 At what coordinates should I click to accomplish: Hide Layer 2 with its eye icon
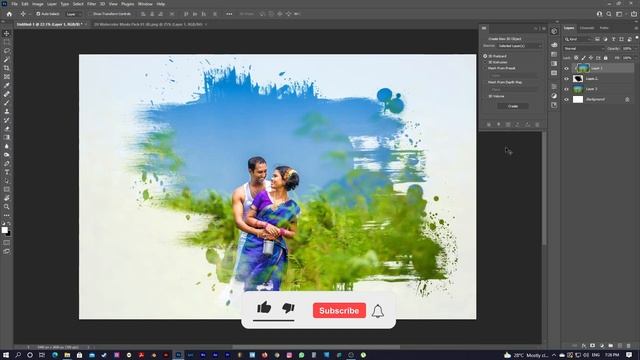[567, 78]
